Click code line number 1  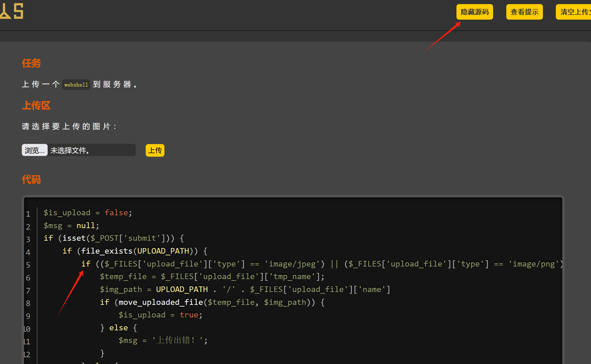tap(28, 214)
